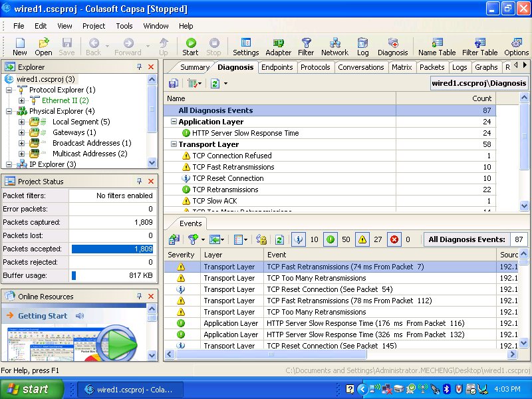The height and width of the screenshot is (399, 532).
Task: Open the Name Table icon
Action: 437,46
